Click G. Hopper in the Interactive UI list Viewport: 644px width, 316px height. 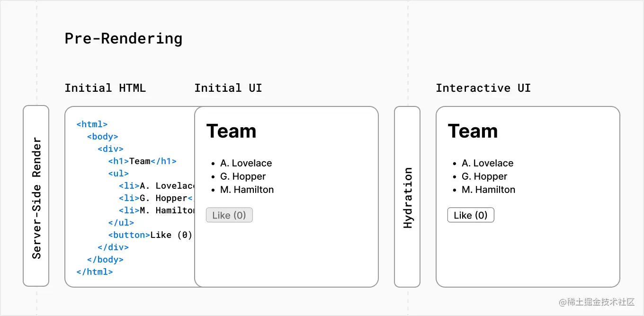click(484, 176)
